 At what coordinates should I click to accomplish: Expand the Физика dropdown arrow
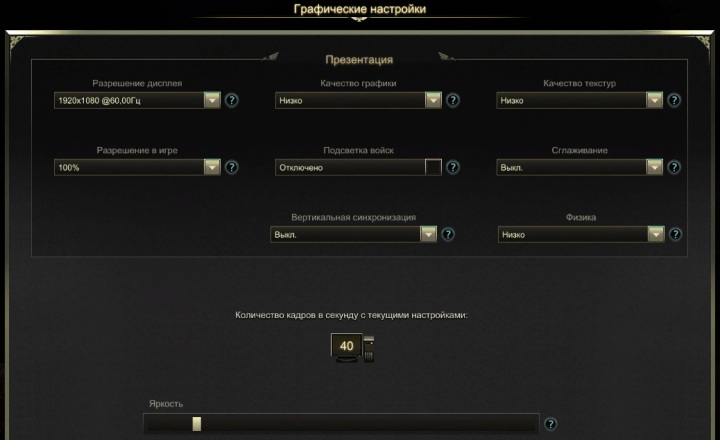656,234
